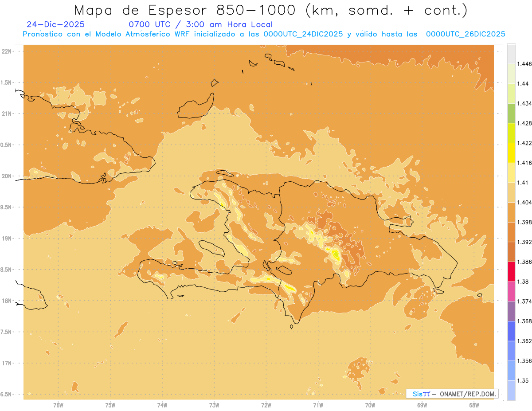Click the longitude label '73W'
This screenshot has width=532, height=411.
click(214, 405)
